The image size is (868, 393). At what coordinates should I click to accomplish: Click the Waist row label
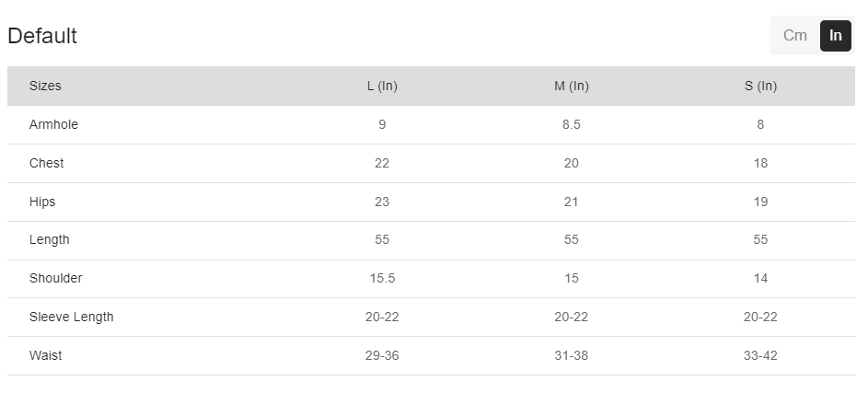[x=46, y=355]
